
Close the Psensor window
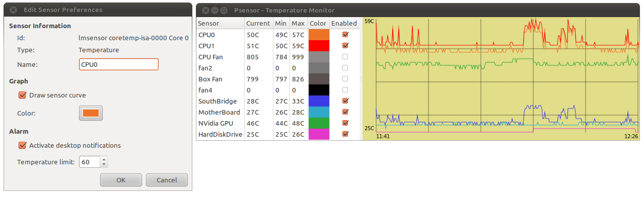(x=205, y=10)
